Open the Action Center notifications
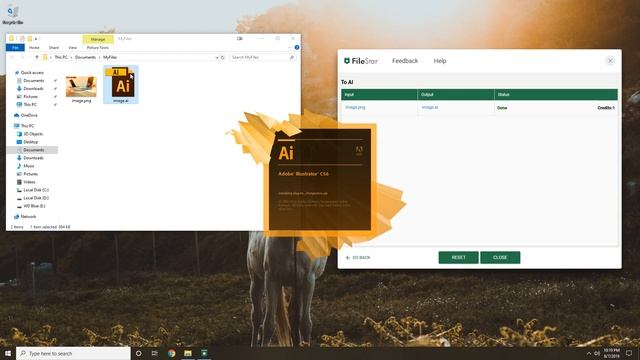 629,353
